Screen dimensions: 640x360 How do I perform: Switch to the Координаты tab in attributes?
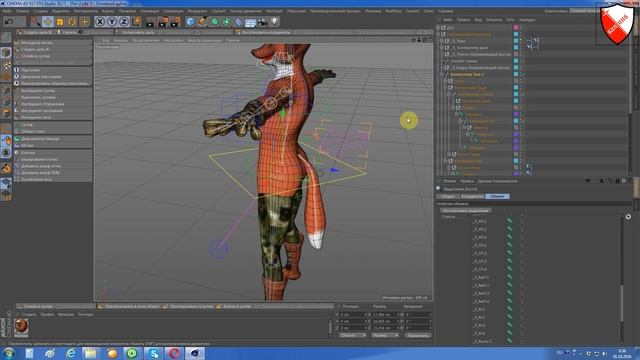tap(472, 196)
